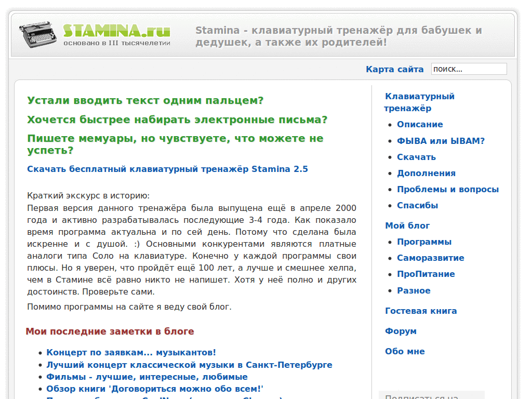Open the ПроПитание blog category
The height and width of the screenshot is (399, 532).
tap(426, 274)
